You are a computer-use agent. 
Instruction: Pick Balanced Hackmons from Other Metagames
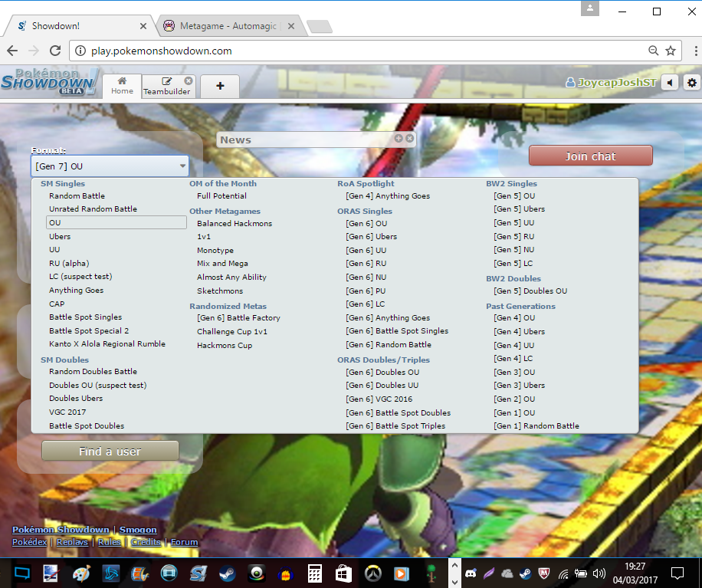coord(235,224)
